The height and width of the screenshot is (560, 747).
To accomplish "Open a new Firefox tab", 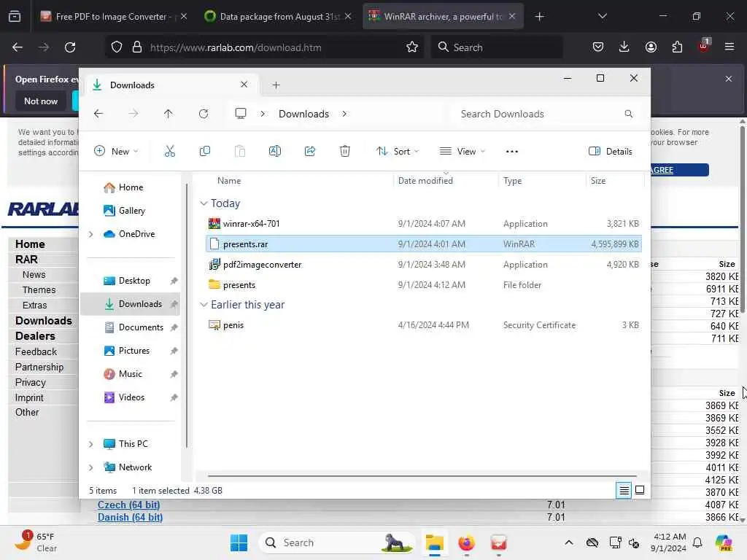I will [539, 17].
